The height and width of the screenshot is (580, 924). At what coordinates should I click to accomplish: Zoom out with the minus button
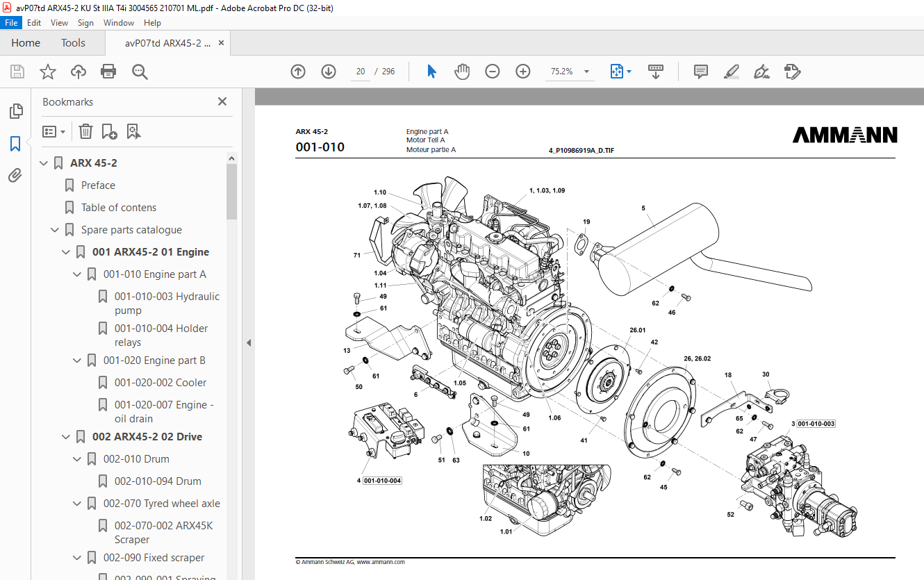pos(493,72)
